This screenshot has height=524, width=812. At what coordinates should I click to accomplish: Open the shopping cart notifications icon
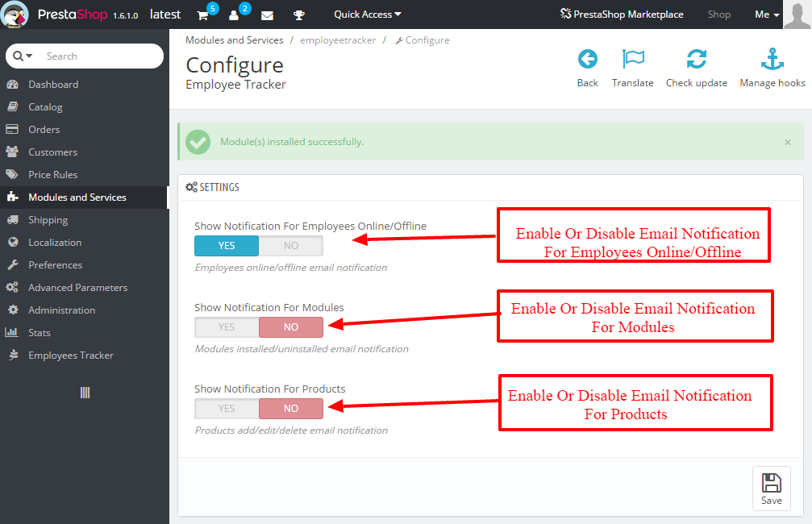[x=202, y=15]
